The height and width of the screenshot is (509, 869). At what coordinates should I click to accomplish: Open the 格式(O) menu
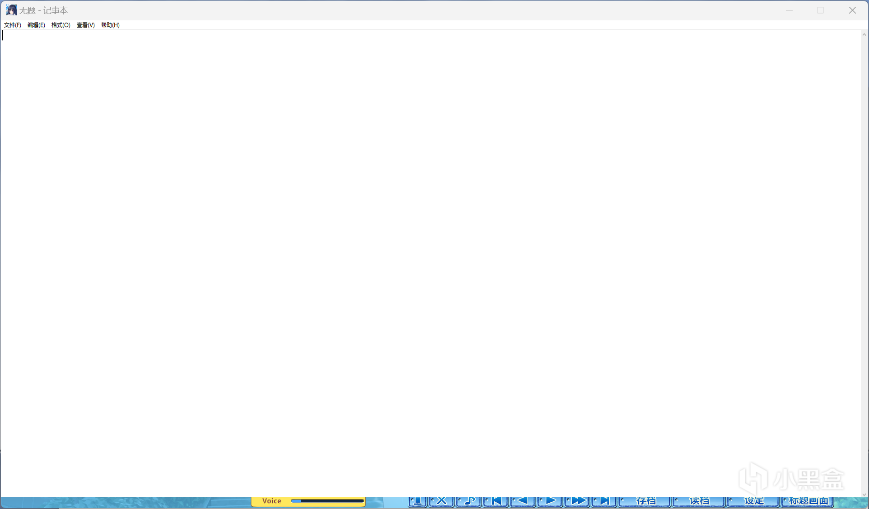[x=61, y=25]
